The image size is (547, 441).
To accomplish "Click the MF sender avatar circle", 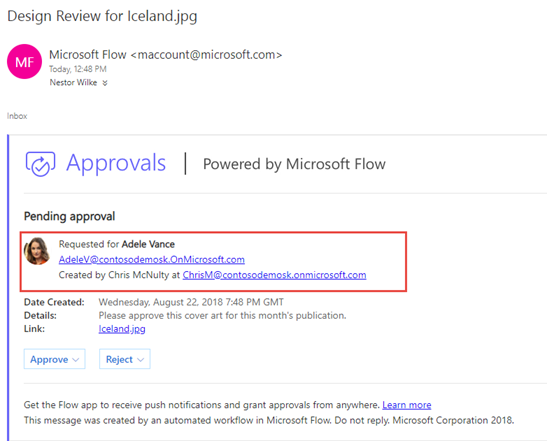I will 24,62.
